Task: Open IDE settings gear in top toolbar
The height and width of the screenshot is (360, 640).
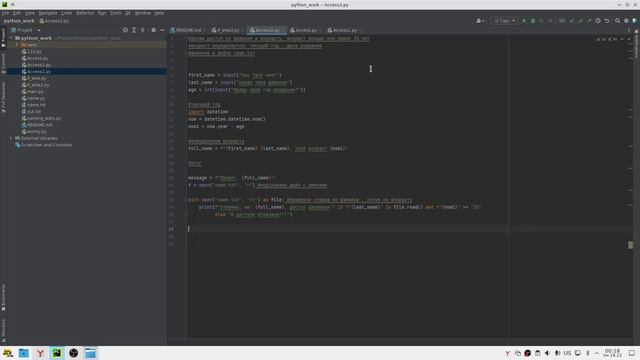Action: pyautogui.click(x=626, y=21)
